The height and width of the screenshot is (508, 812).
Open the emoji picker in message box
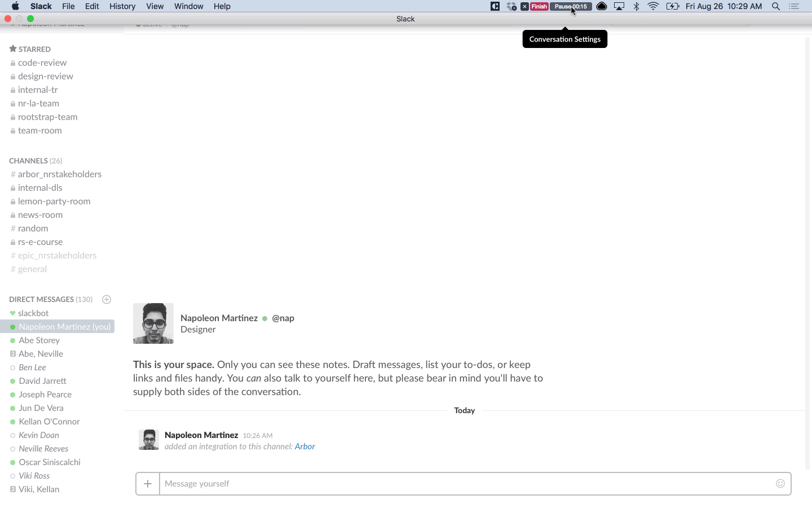click(780, 483)
